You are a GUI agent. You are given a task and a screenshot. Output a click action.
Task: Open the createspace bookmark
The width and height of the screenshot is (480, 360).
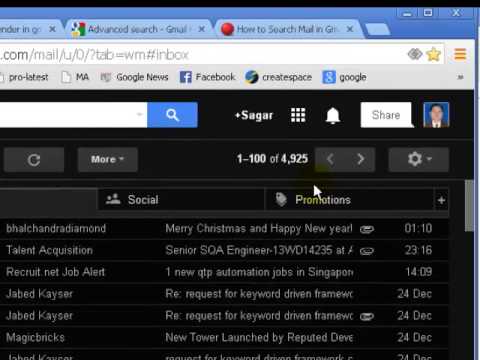click(278, 77)
